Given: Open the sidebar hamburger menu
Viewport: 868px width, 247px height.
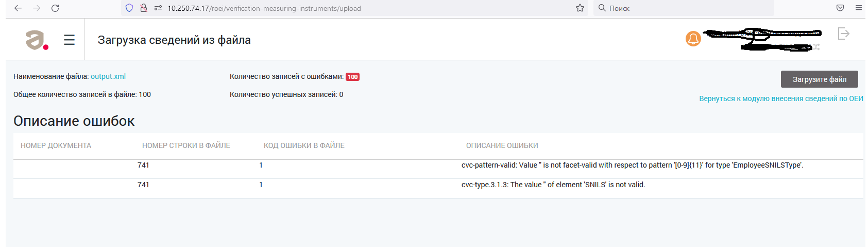Looking at the screenshot, I should tap(70, 40).
